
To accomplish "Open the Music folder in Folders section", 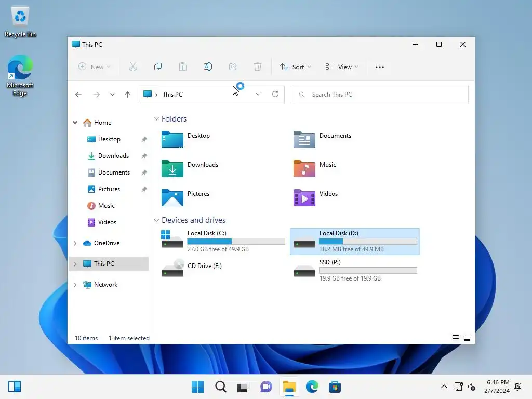I will click(x=304, y=169).
